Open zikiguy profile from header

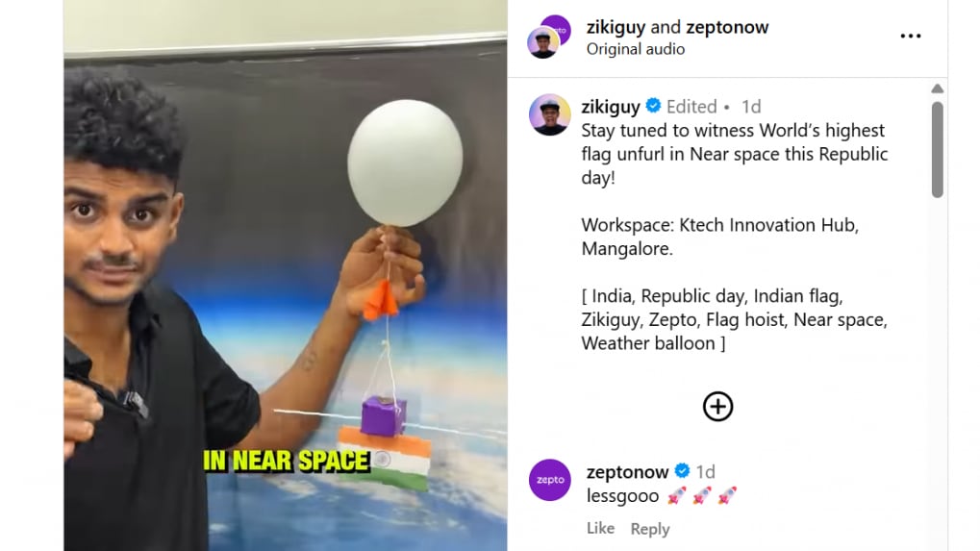coord(616,27)
